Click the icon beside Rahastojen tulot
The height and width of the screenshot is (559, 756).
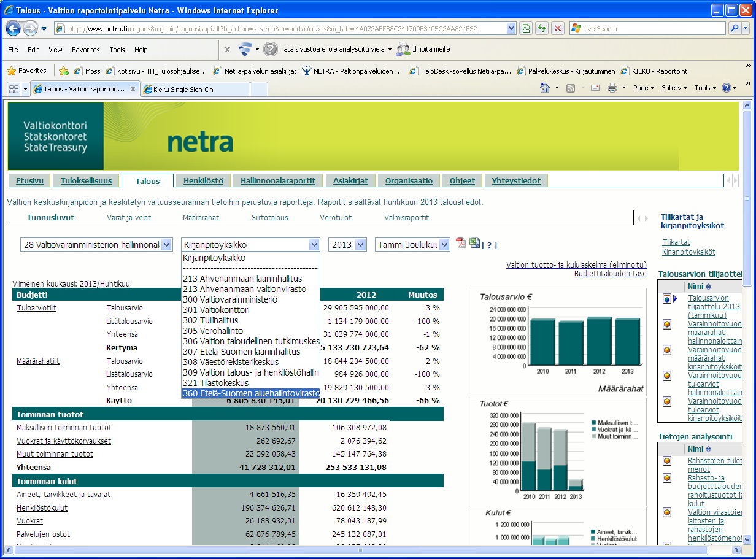coord(667,461)
